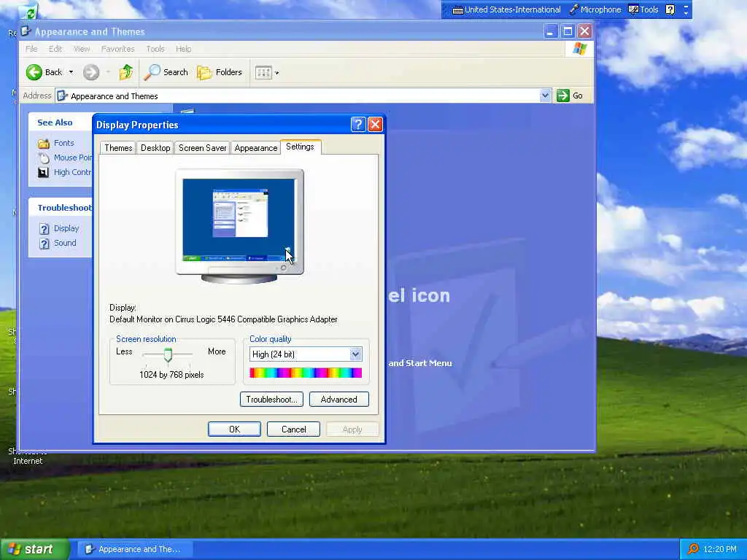
Task: Open the High Contrast link
Action: pos(72,172)
